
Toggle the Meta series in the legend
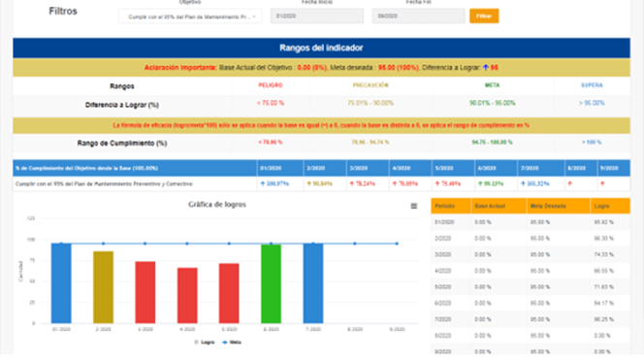pyautogui.click(x=232, y=343)
